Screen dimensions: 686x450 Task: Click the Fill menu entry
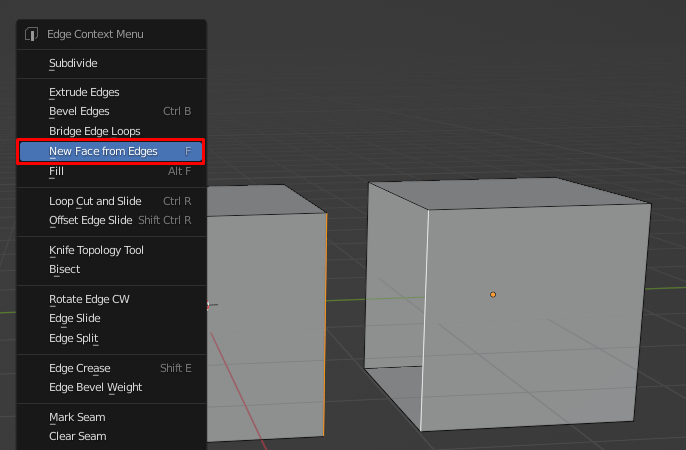pos(57,171)
